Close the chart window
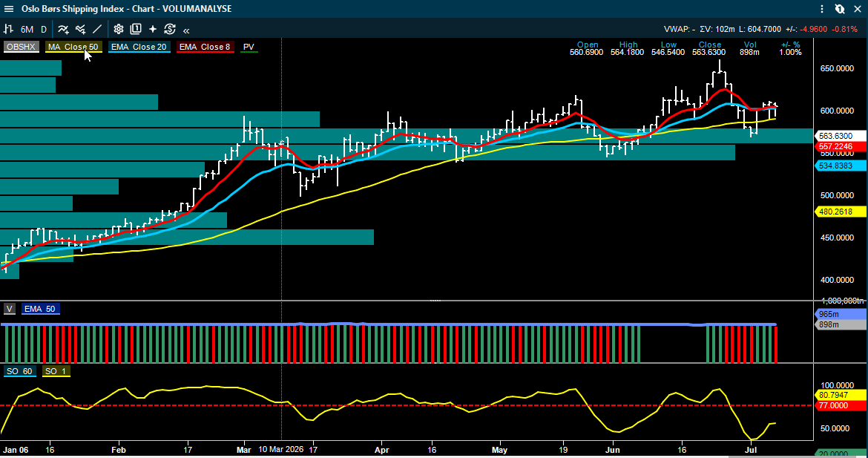This screenshot has width=868, height=458. click(858, 9)
